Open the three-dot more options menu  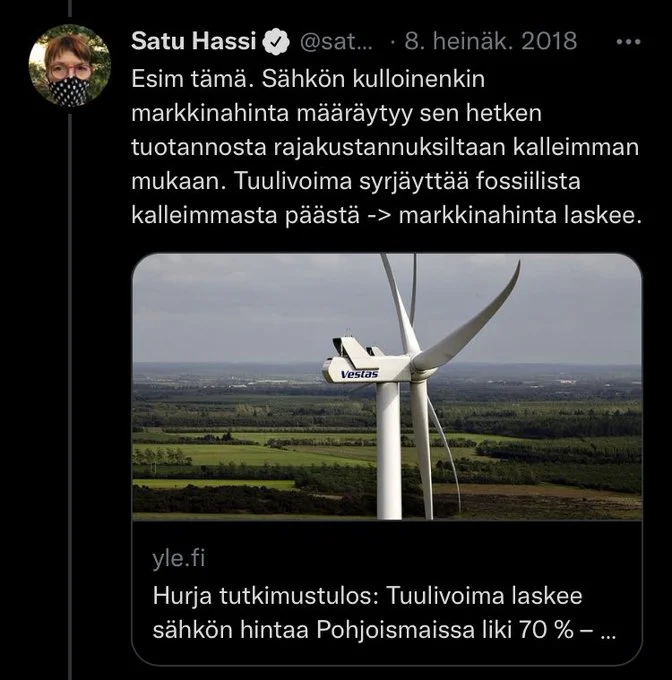tap(628, 42)
